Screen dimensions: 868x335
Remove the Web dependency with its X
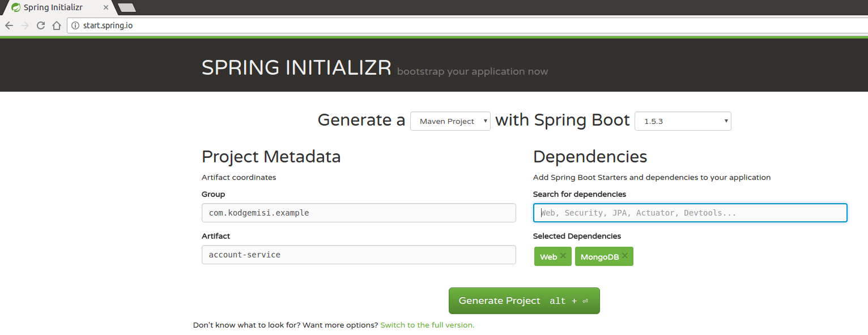(563, 256)
